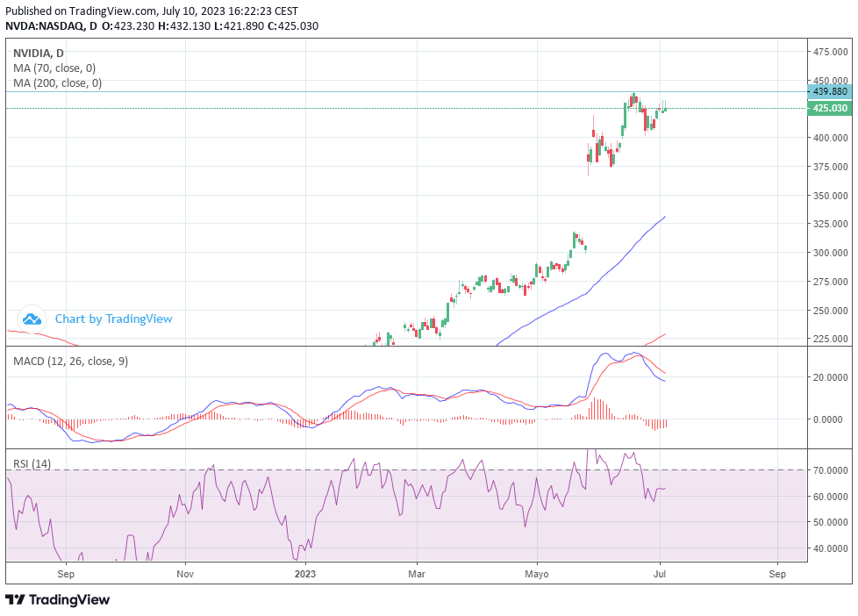Click the 300.000 price axis label
This screenshot has height=616, width=858.
(831, 253)
